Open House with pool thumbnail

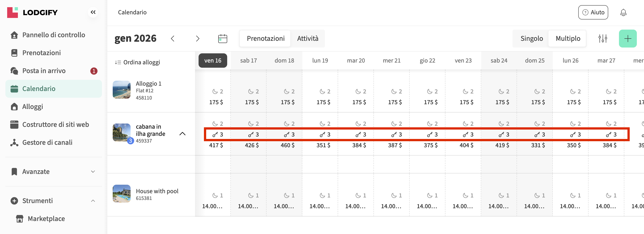121,194
